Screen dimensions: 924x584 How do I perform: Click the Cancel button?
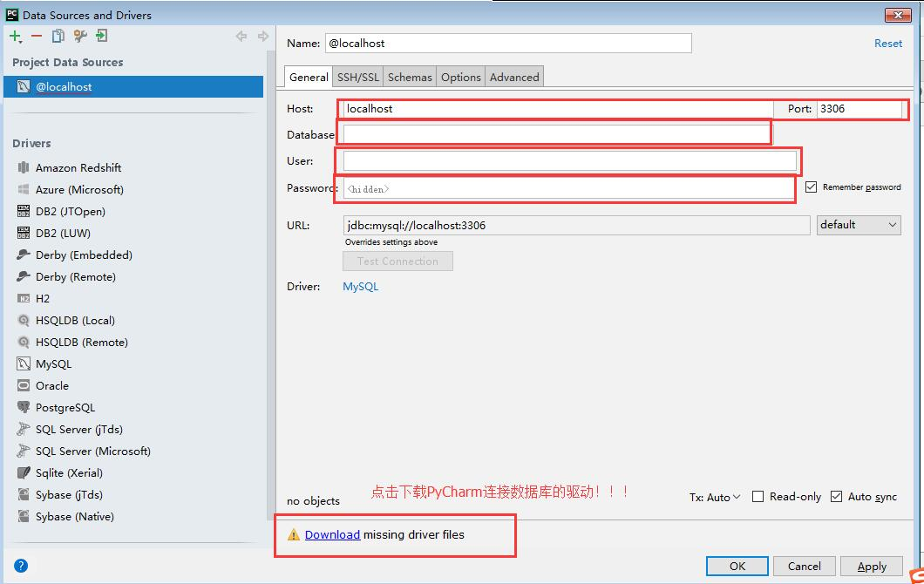click(x=805, y=567)
